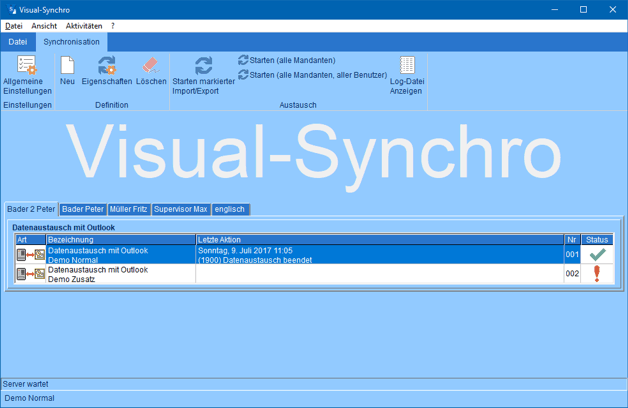Open Eigenschaften properties icon

coord(107,65)
